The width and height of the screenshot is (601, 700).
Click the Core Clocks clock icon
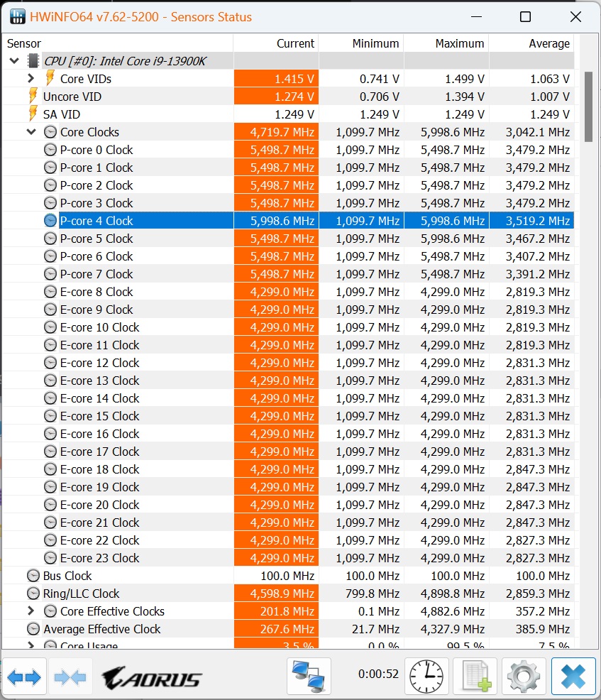(50, 132)
